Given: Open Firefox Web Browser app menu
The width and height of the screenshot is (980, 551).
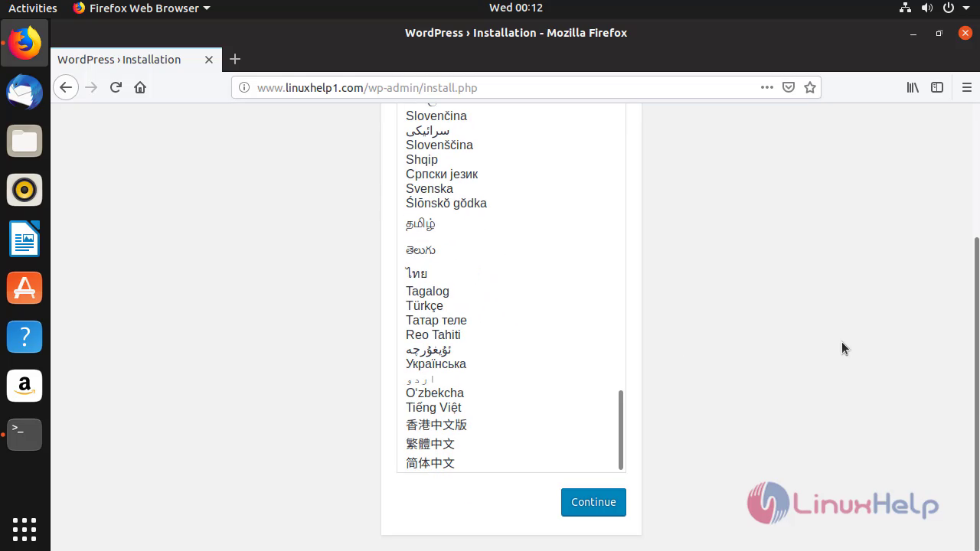Looking at the screenshot, I should [x=142, y=8].
